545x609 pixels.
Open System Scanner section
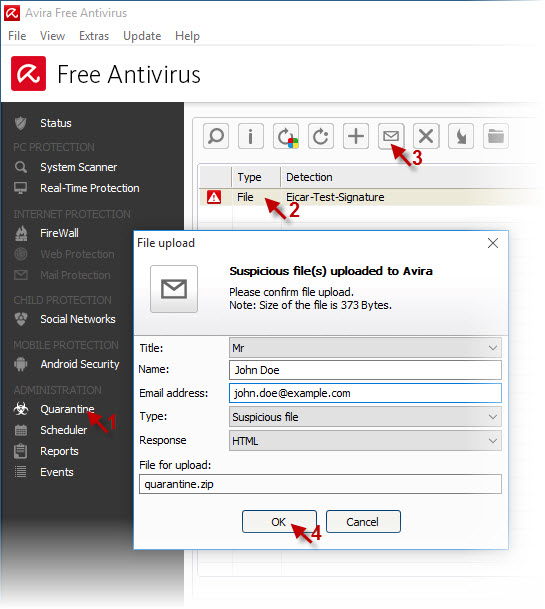pyautogui.click(x=78, y=167)
